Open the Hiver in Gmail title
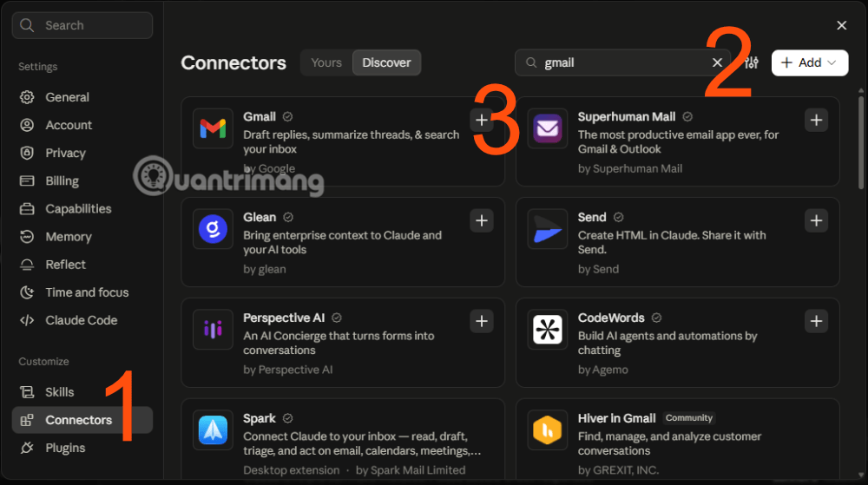 click(x=616, y=419)
